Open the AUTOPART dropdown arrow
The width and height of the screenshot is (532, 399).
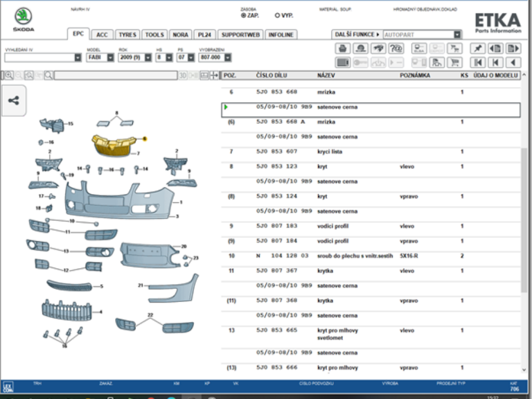(x=457, y=35)
